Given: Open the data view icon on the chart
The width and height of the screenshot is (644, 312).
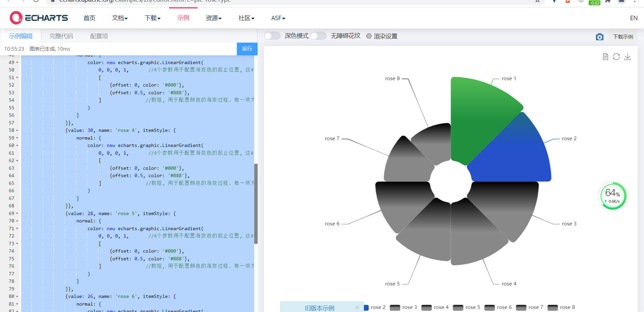Looking at the screenshot, I should point(605,57).
